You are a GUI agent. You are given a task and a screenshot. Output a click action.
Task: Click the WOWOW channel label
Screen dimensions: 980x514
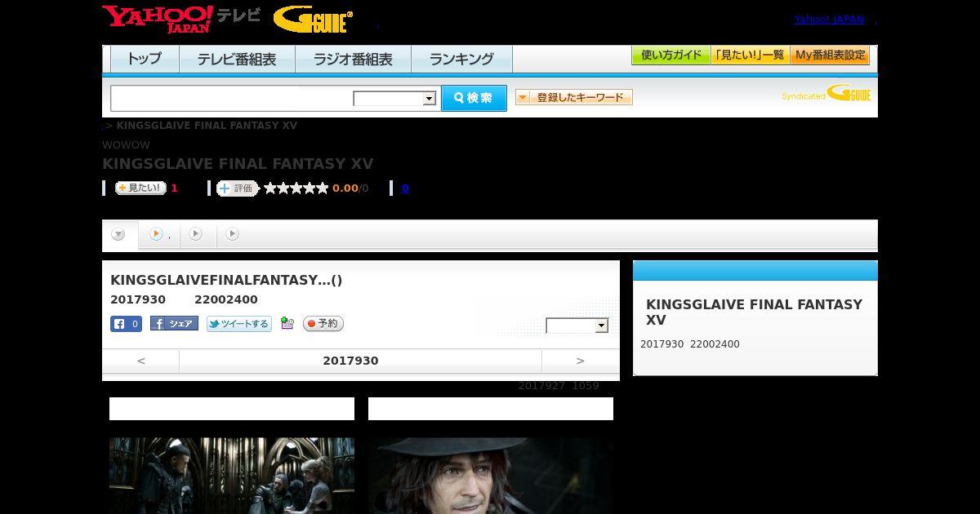click(127, 145)
